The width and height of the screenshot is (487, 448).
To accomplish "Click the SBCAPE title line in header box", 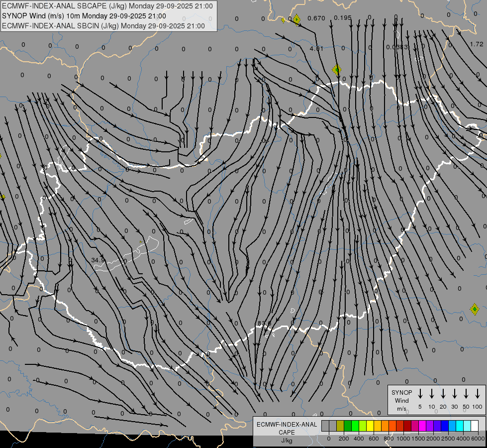I will (107, 6).
